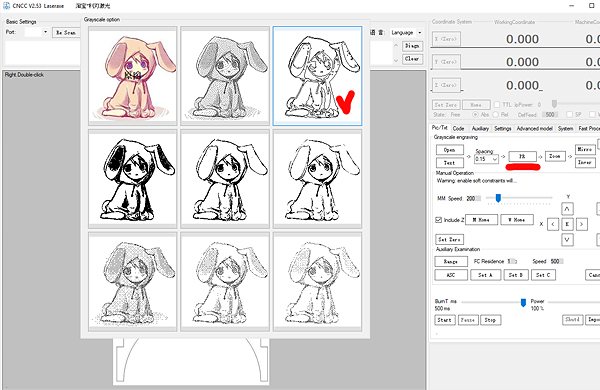This screenshot has height=390, width=600.
Task: Enable the SP checkbox
Action: point(569,114)
